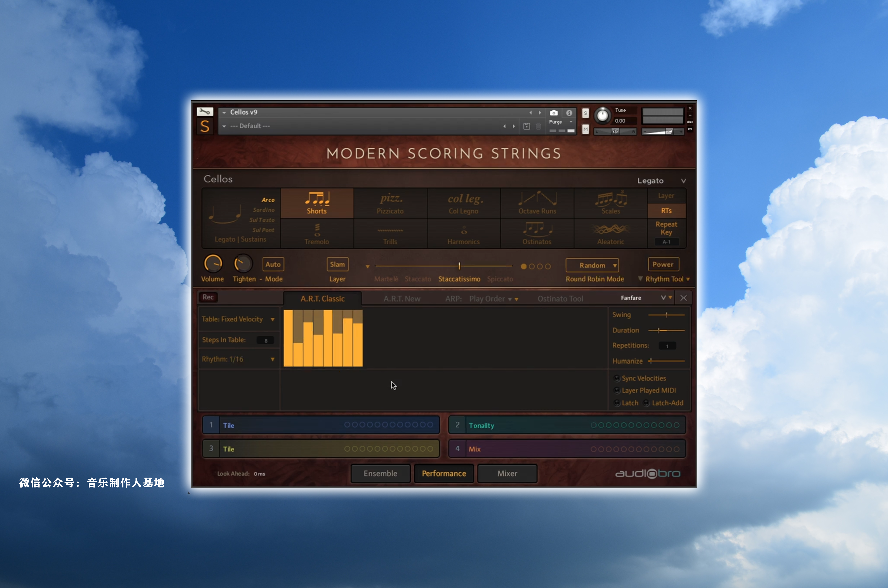Enable the Latch-Add option
Image resolution: width=888 pixels, height=588 pixels.
[647, 403]
